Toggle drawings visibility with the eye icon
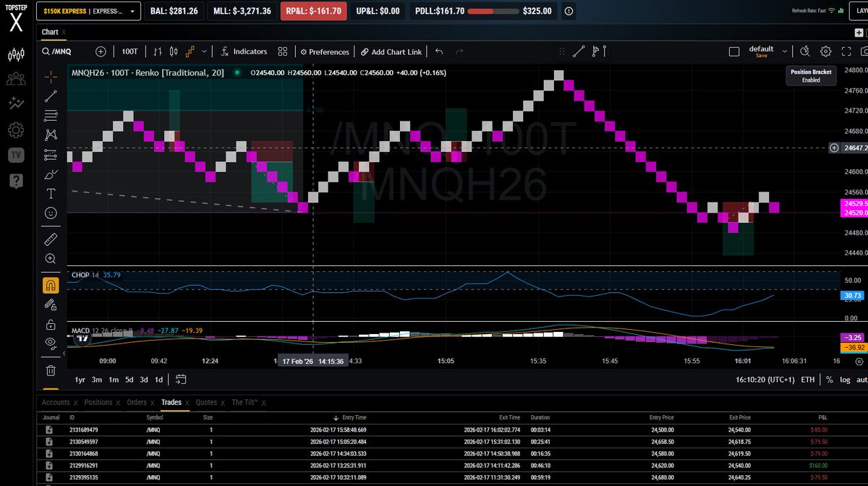This screenshot has width=868, height=486. click(51, 344)
